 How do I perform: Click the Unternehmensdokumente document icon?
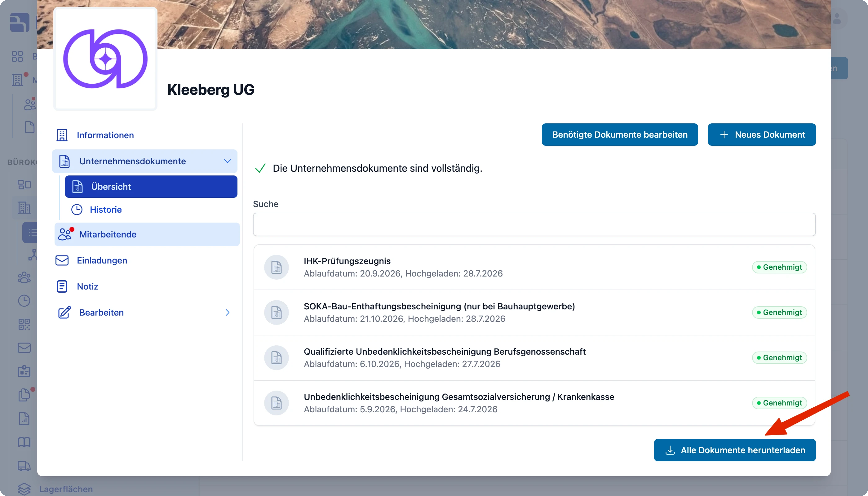(x=64, y=161)
